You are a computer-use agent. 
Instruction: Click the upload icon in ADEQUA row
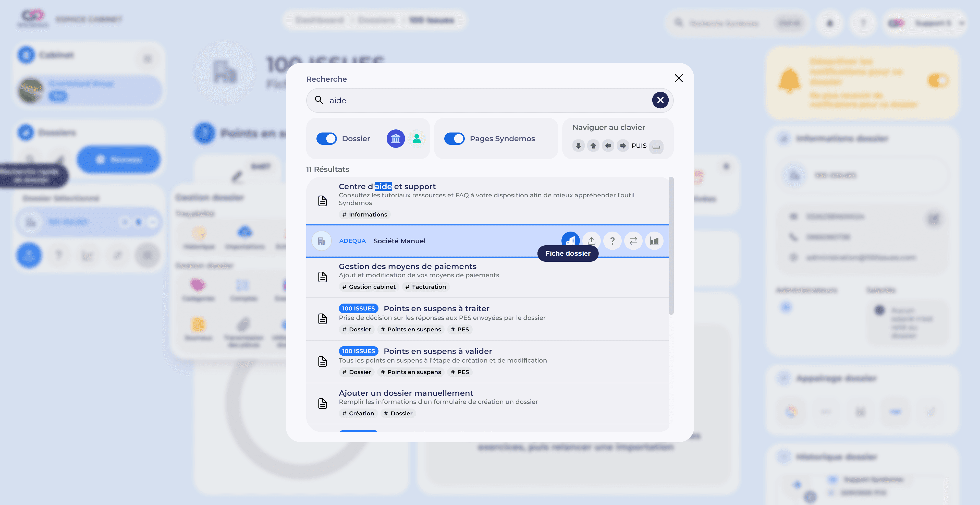pos(591,241)
